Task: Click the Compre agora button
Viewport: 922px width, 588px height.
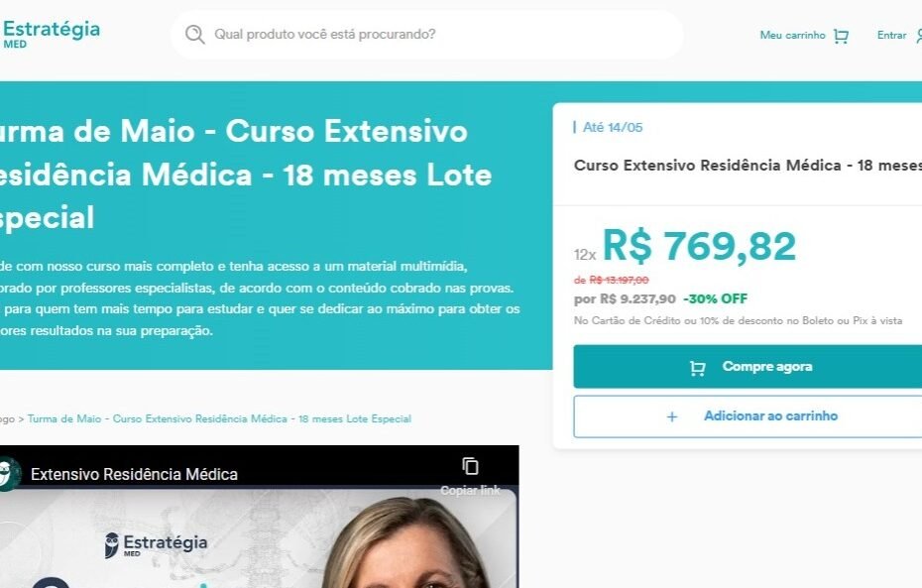Action: coord(748,366)
